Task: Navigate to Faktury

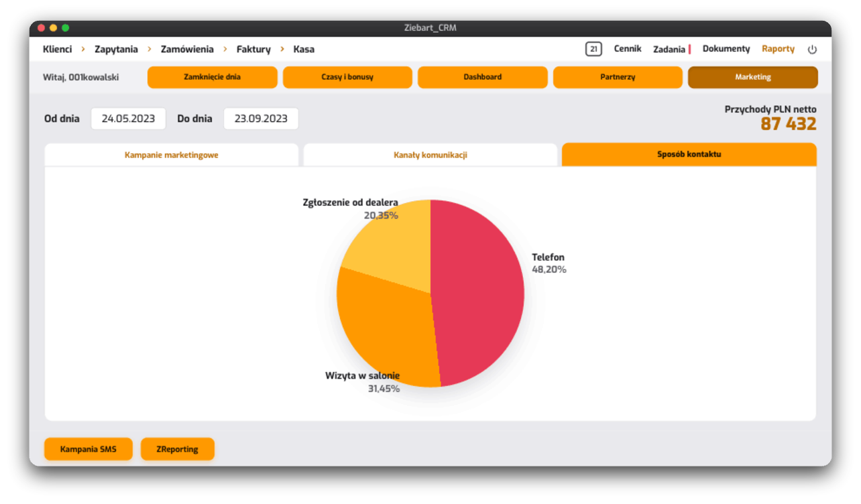Action: (253, 49)
